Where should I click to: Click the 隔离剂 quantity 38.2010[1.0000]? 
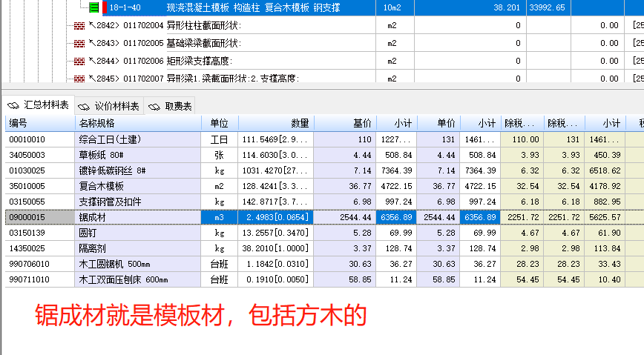pyautogui.click(x=276, y=249)
